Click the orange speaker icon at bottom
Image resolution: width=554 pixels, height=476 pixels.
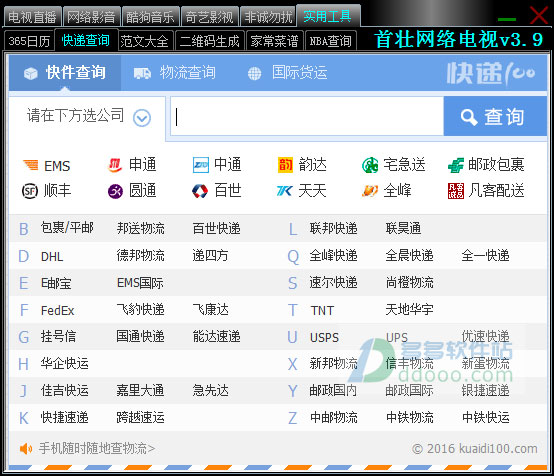click(x=26, y=449)
